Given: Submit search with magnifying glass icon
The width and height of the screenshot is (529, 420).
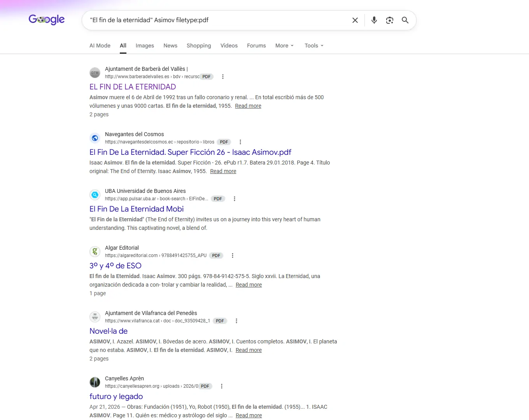Looking at the screenshot, I should coord(405,20).
